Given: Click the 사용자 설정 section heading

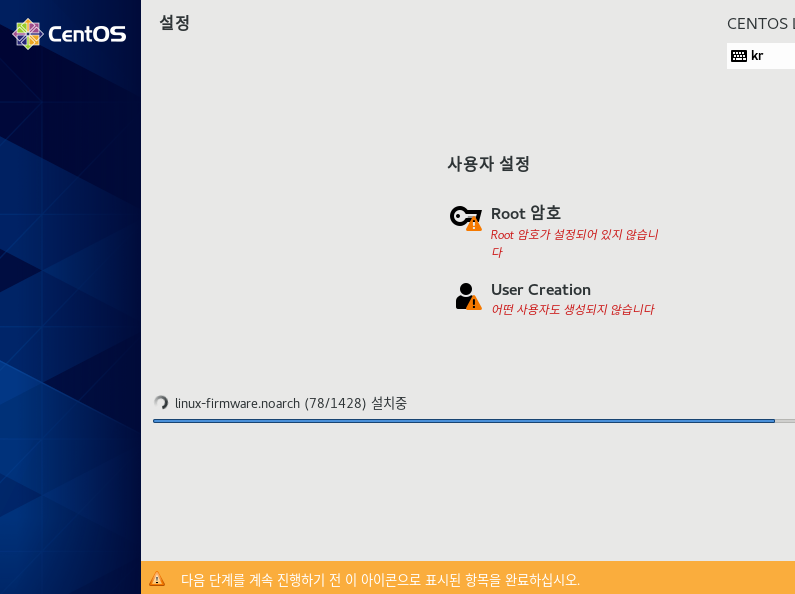Looking at the screenshot, I should pyautogui.click(x=488, y=164).
